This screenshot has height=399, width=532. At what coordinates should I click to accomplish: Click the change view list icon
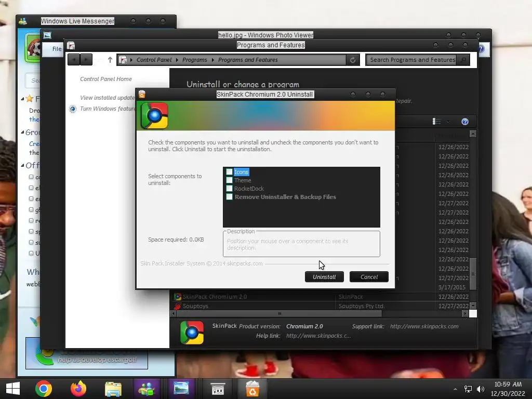(436, 122)
